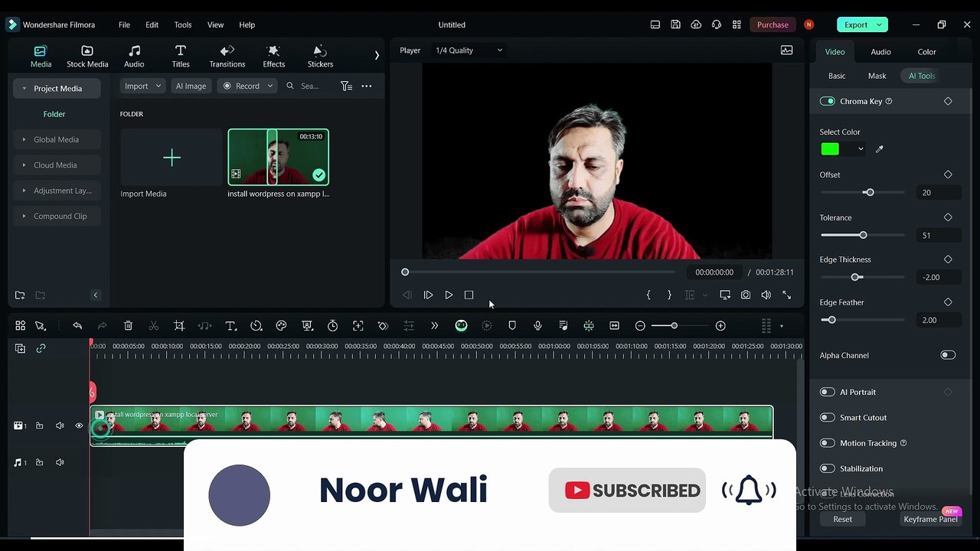This screenshot has width=980, height=551.
Task: Hide video track 1 with the eye icon
Action: [x=79, y=425]
